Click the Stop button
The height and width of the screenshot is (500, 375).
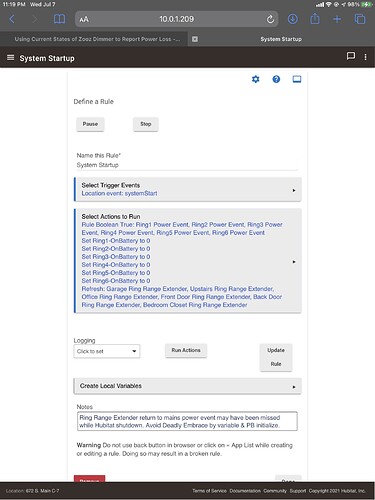coord(146,124)
